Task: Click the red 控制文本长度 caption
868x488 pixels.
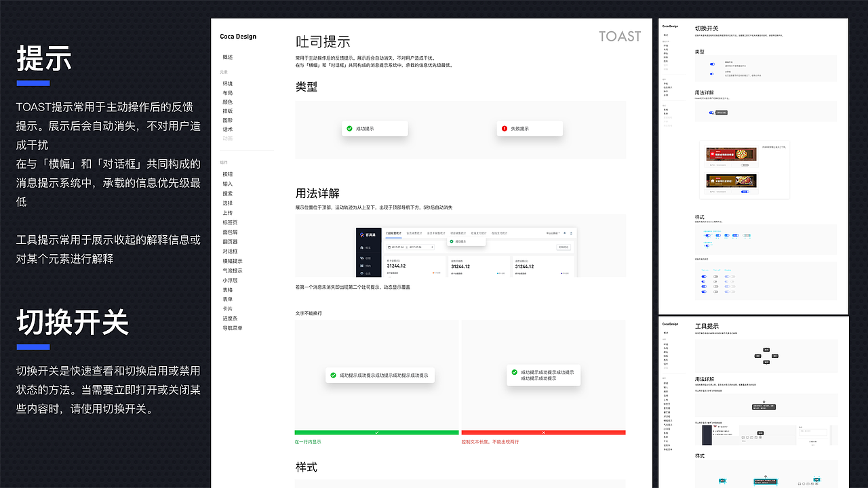Action: (490, 442)
